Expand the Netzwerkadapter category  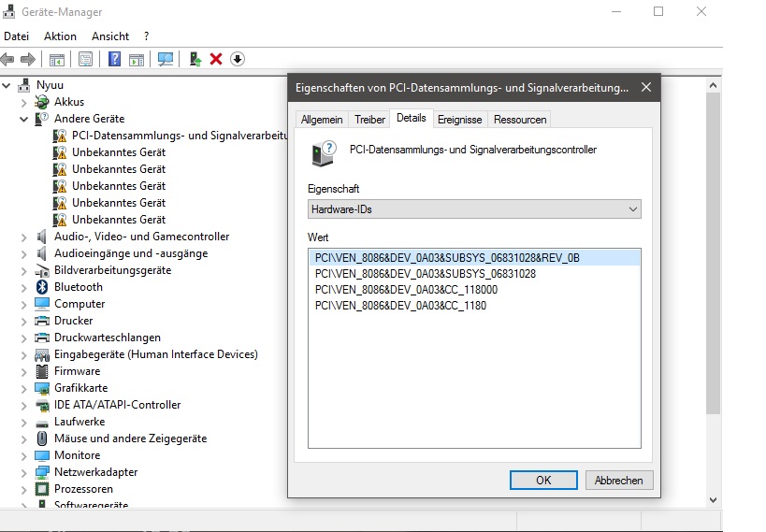coord(24,472)
